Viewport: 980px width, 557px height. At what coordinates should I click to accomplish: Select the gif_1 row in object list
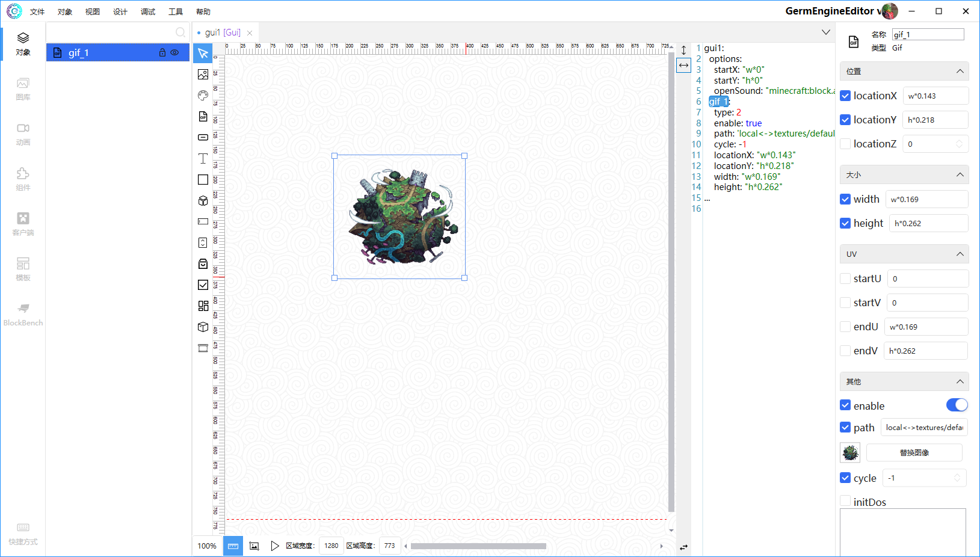118,53
